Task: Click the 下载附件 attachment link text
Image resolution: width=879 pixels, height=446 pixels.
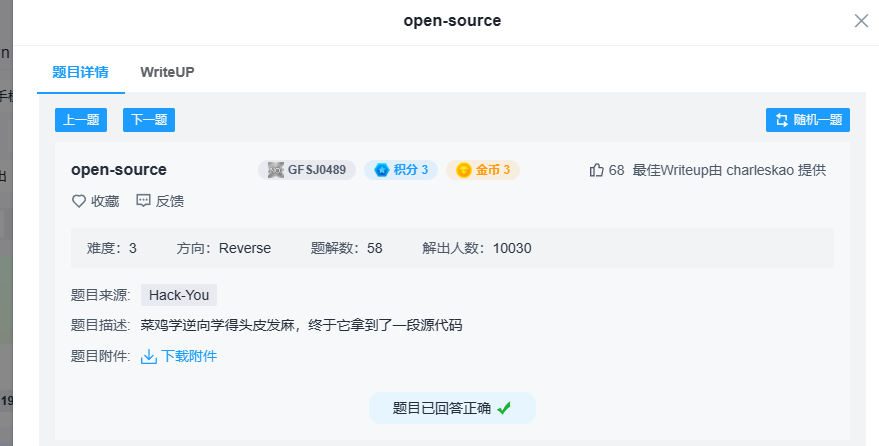Action: (x=189, y=356)
